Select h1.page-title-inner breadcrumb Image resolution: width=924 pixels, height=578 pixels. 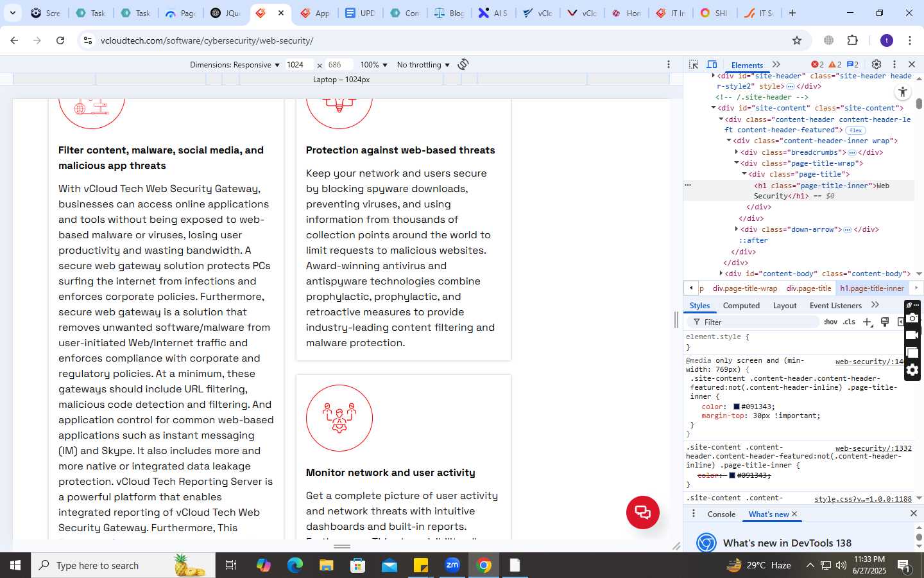872,288
